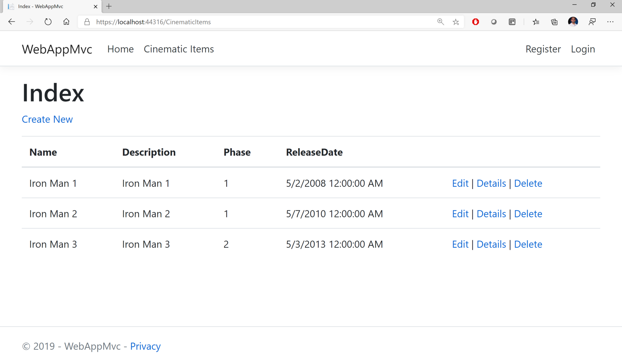Open a new browser tab
Image resolution: width=622 pixels, height=364 pixels.
pos(109,6)
